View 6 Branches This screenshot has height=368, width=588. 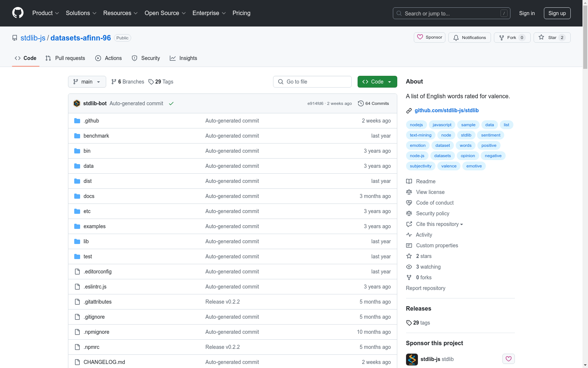coord(128,82)
